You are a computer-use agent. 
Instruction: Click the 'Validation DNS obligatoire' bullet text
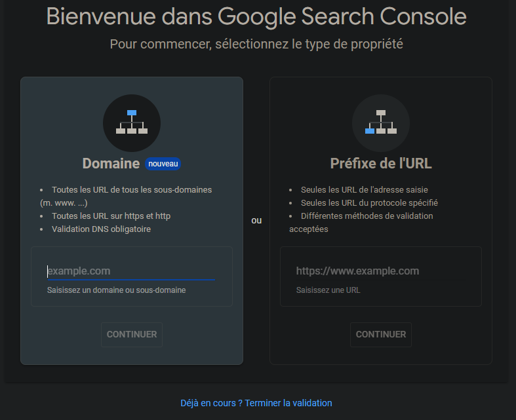101,229
